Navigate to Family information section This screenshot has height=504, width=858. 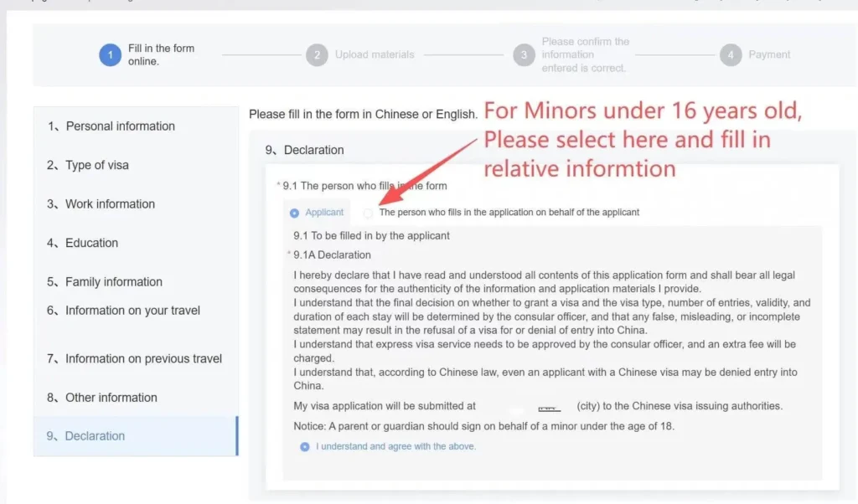113,282
